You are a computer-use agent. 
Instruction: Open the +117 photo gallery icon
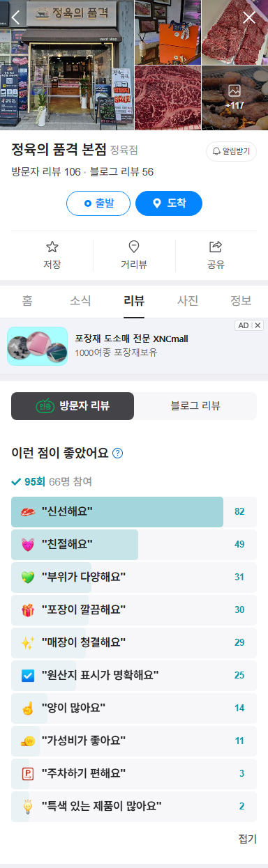[234, 98]
